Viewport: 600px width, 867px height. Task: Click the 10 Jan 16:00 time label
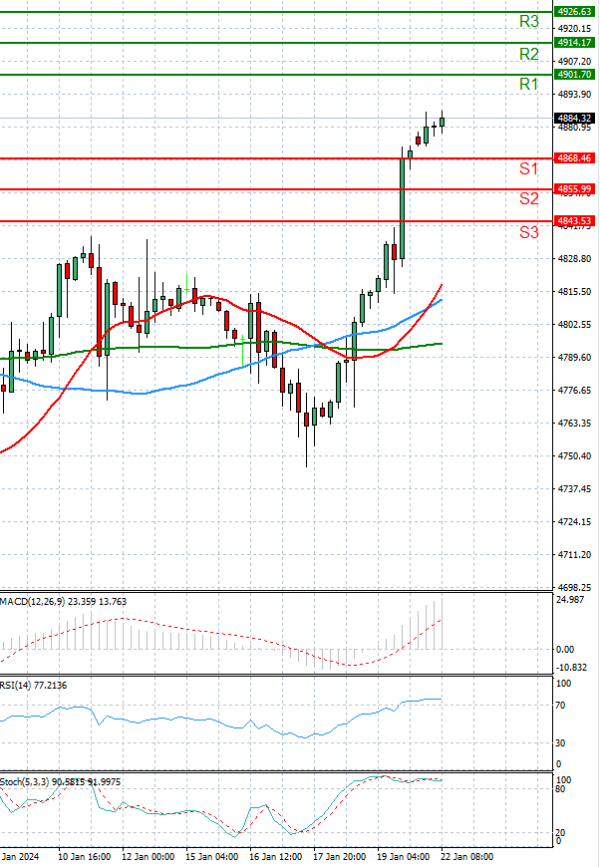pyautogui.click(x=84, y=856)
